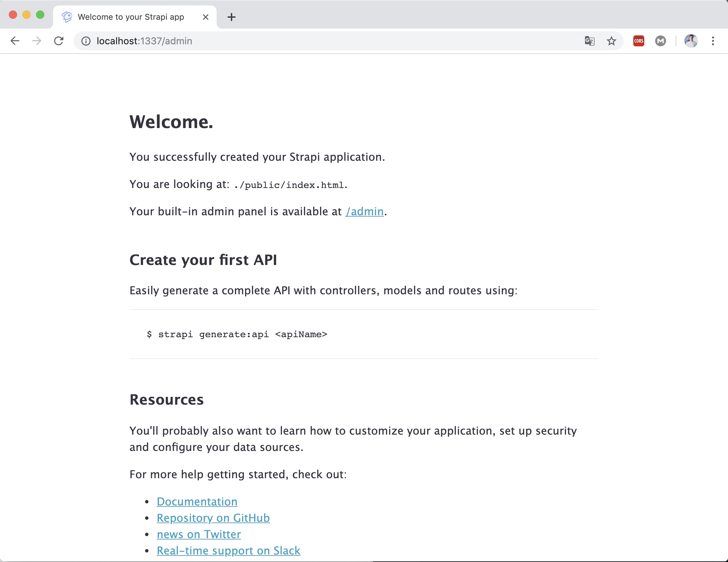Open the Documentation link
This screenshot has width=728, height=562.
click(x=197, y=502)
